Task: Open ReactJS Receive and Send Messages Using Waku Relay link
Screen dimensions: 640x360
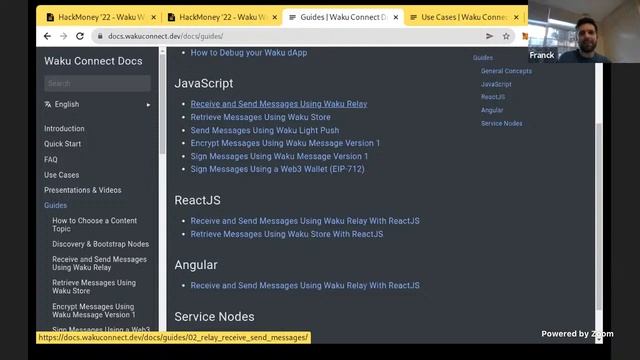Action: [x=305, y=221]
